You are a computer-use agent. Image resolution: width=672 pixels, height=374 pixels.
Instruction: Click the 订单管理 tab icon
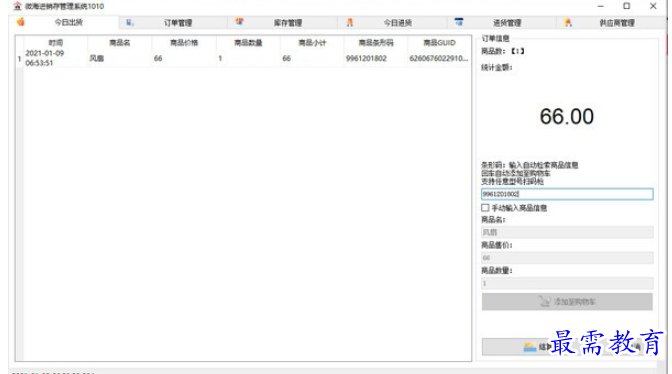pyautogui.click(x=130, y=22)
